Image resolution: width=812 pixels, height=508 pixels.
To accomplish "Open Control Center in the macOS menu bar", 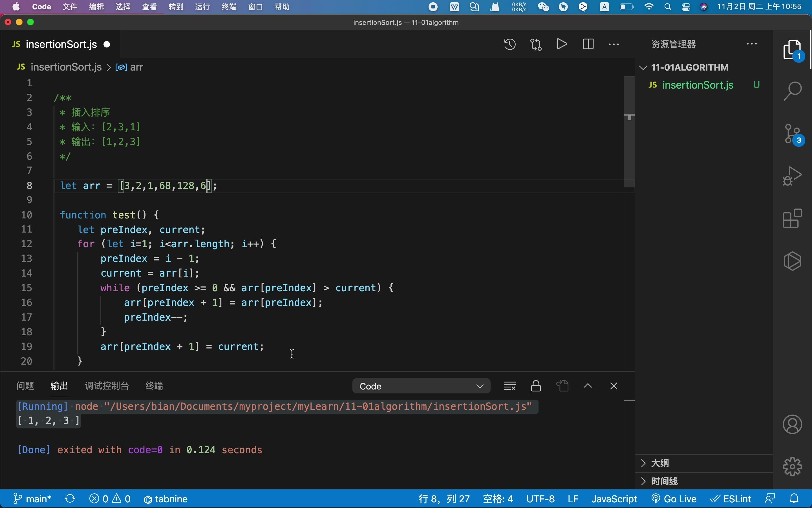I will (x=686, y=7).
